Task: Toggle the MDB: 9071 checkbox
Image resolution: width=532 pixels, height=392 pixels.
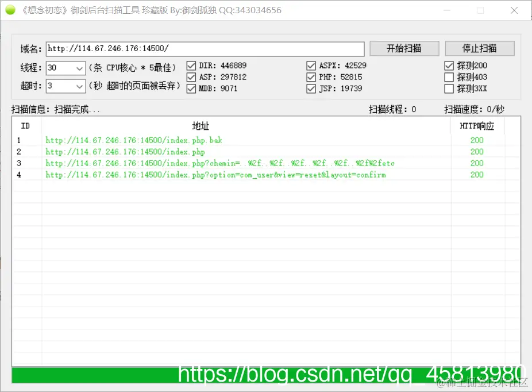Action: click(191, 89)
